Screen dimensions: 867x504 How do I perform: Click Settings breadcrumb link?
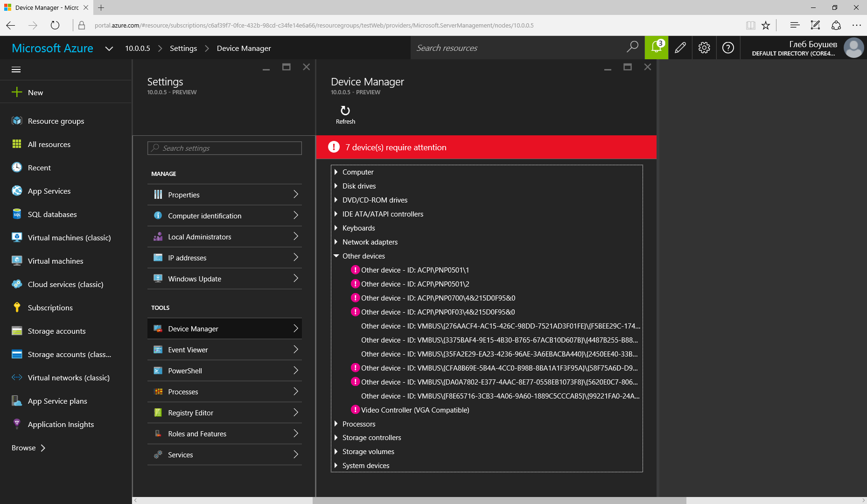(183, 48)
